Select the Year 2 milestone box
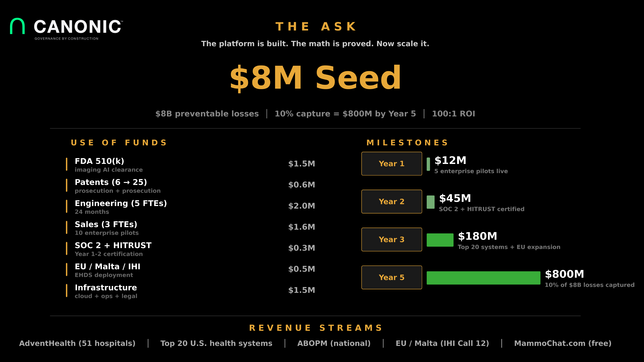 (392, 202)
